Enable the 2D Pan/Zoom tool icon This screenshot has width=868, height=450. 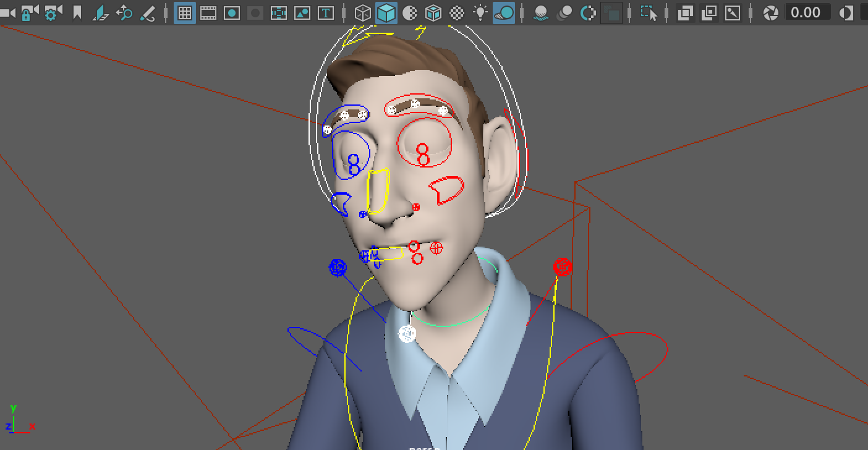pos(124,12)
